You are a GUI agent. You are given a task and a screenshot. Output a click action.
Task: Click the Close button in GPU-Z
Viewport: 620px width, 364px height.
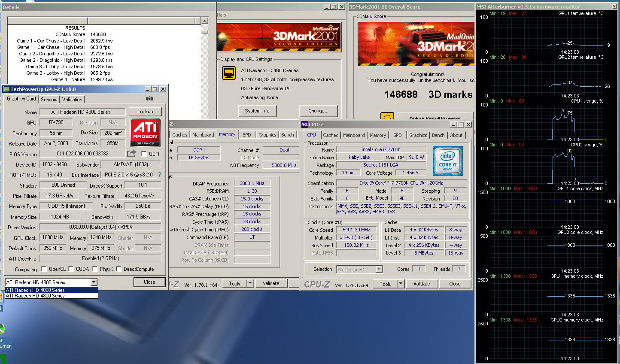(x=149, y=282)
